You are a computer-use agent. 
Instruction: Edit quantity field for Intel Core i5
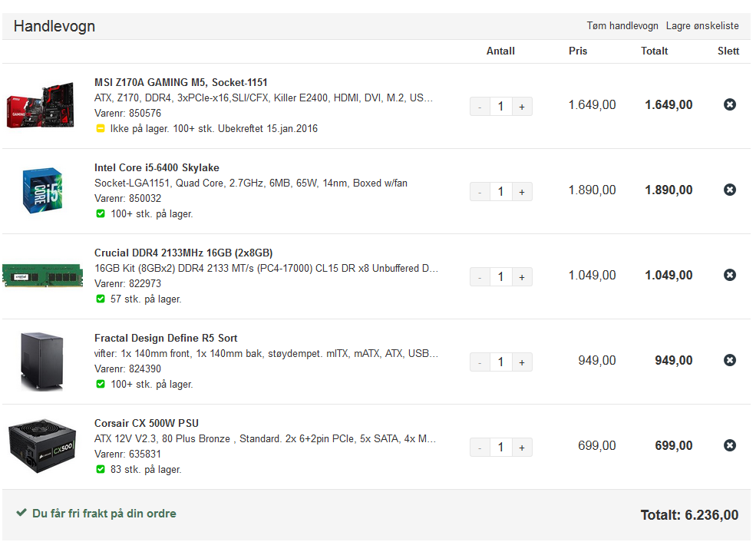click(x=501, y=192)
